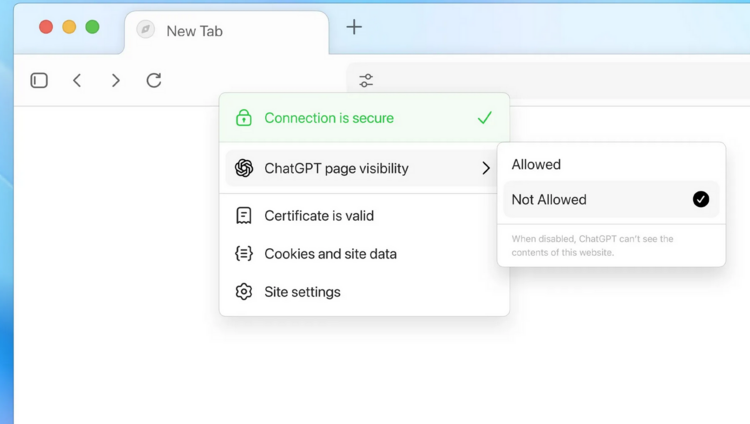Image resolution: width=750 pixels, height=424 pixels.
Task: Reload the page with refresh icon
Action: click(154, 80)
